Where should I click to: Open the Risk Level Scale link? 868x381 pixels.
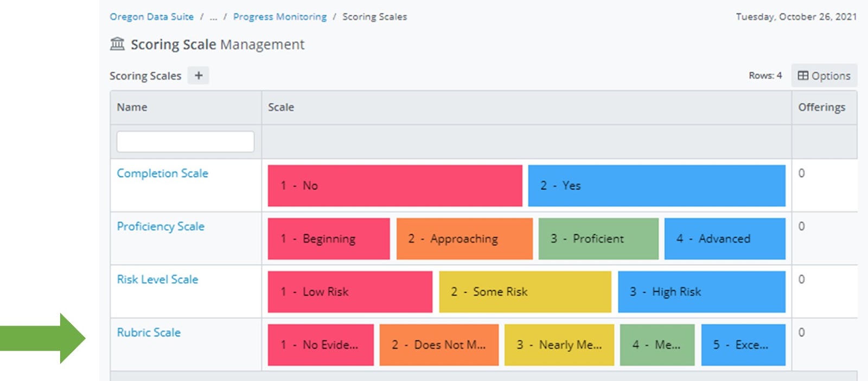coord(157,280)
